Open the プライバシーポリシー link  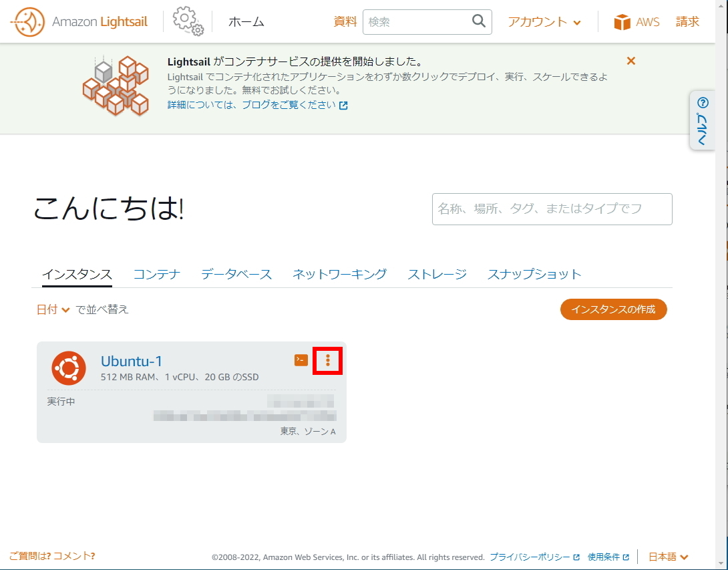click(x=534, y=557)
